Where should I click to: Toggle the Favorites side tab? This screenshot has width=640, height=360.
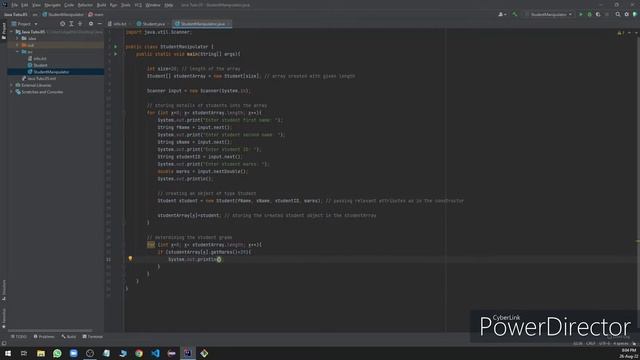tap(4, 318)
